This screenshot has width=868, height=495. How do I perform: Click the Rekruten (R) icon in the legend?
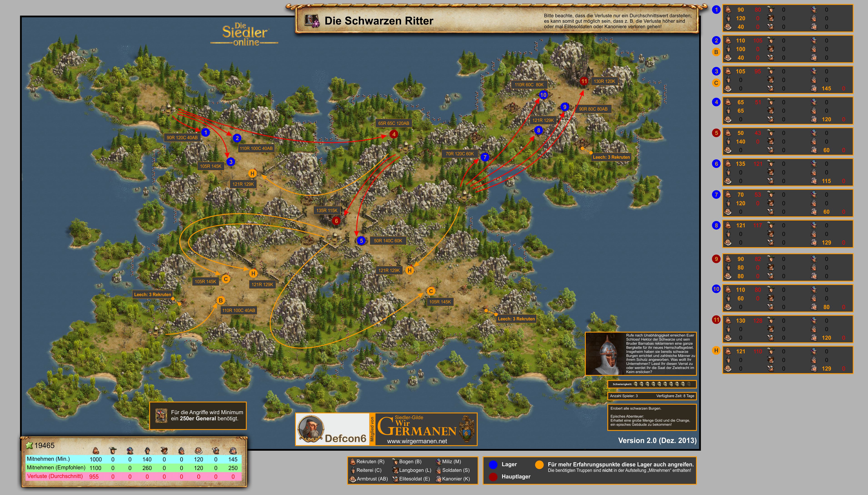pyautogui.click(x=353, y=462)
